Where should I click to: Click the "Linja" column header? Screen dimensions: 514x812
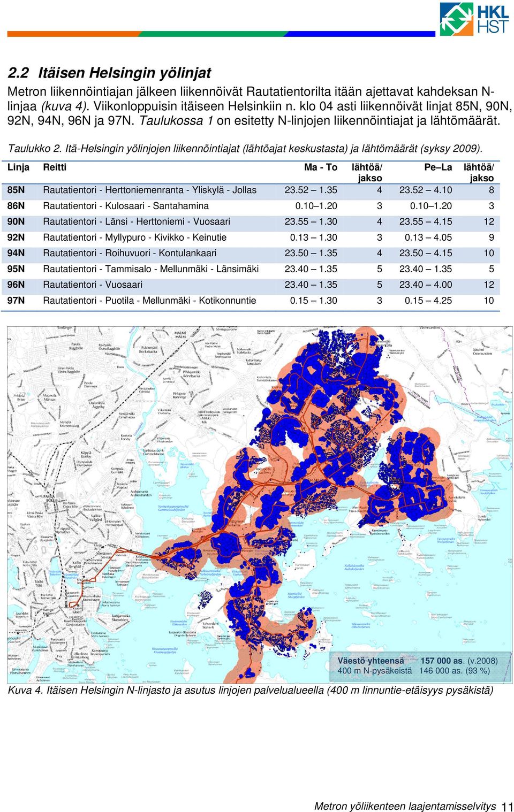click(x=18, y=167)
